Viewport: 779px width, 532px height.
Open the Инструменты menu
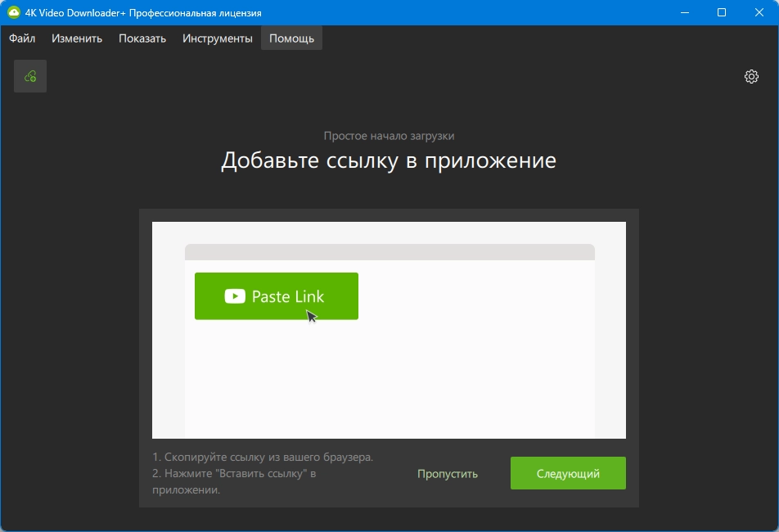(217, 38)
